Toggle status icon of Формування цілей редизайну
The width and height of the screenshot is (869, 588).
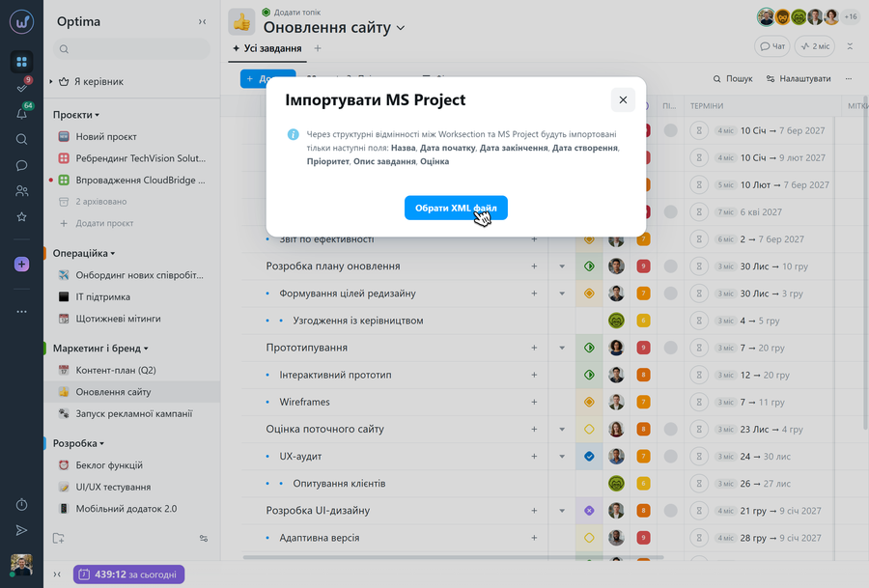589,294
